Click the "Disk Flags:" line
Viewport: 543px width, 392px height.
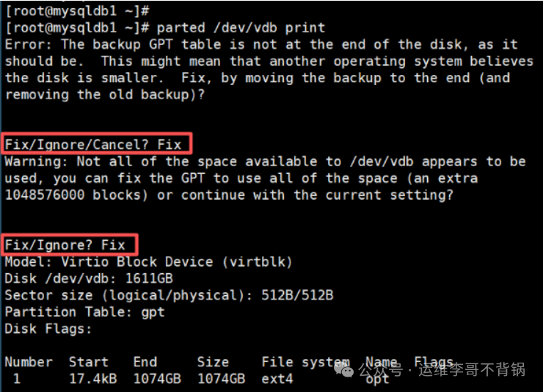pos(48,330)
